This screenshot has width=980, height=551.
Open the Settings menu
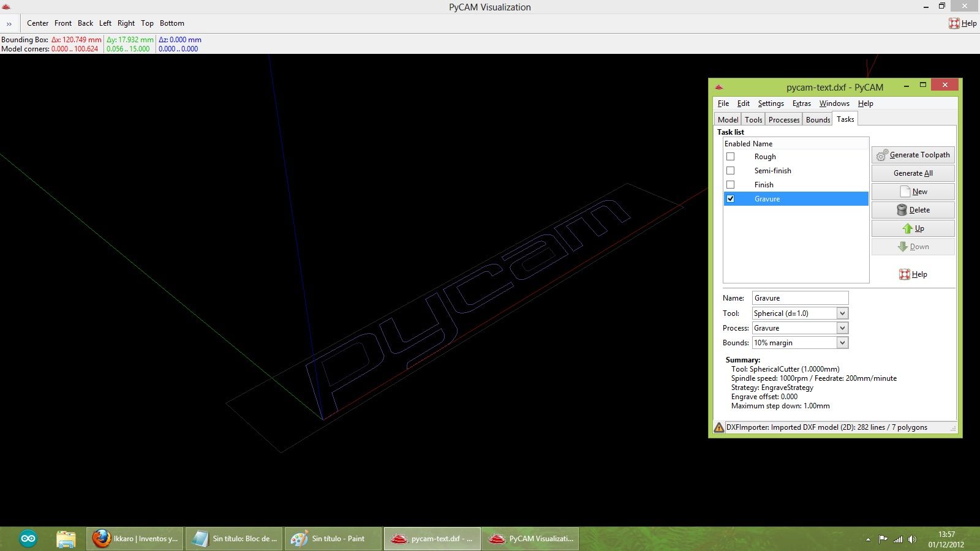(x=771, y=103)
